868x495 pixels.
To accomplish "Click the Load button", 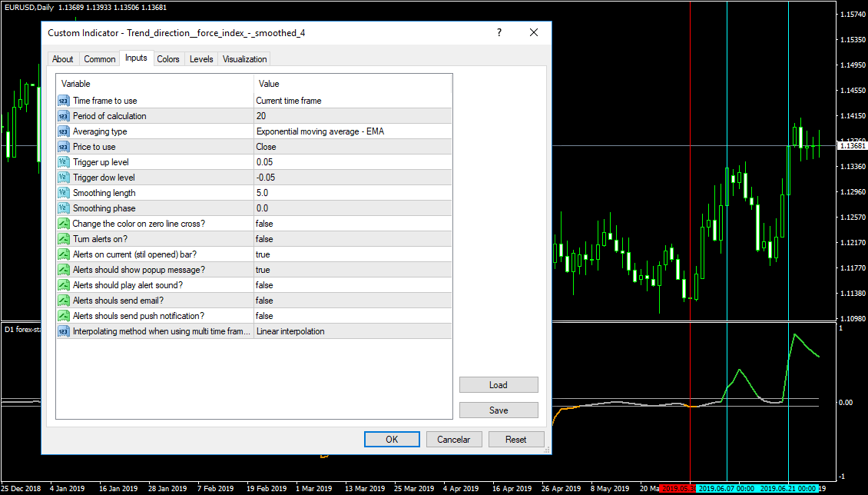I will point(499,385).
